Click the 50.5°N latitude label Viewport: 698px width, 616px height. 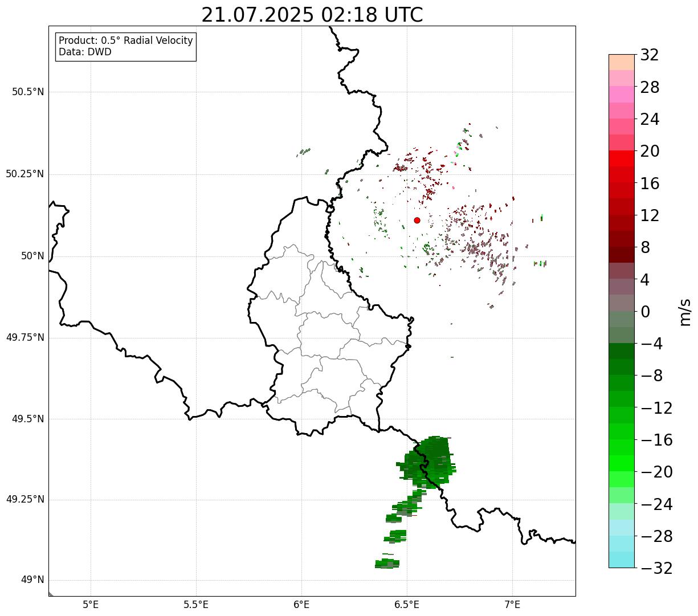click(28, 92)
